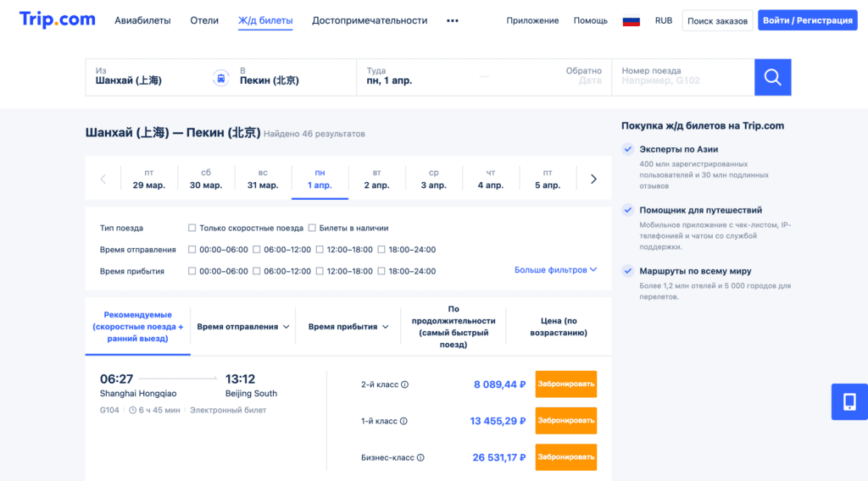Open RUB currency selector

(x=663, y=20)
